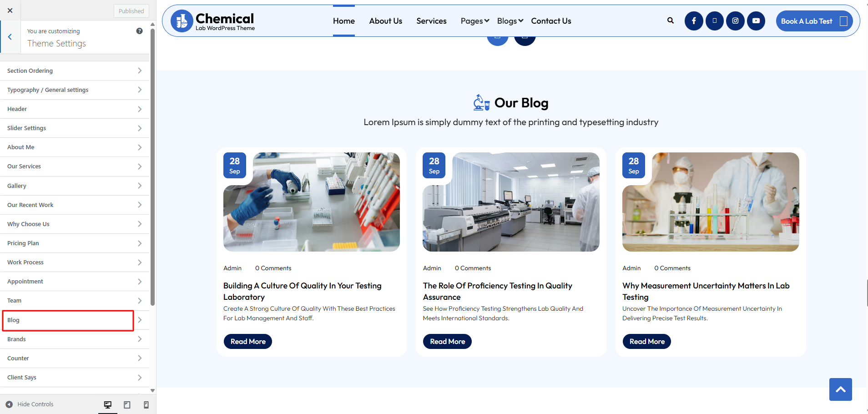The image size is (868, 414).
Task: Open the Measurement Uncertainty blog thumbnail
Action: (711, 202)
